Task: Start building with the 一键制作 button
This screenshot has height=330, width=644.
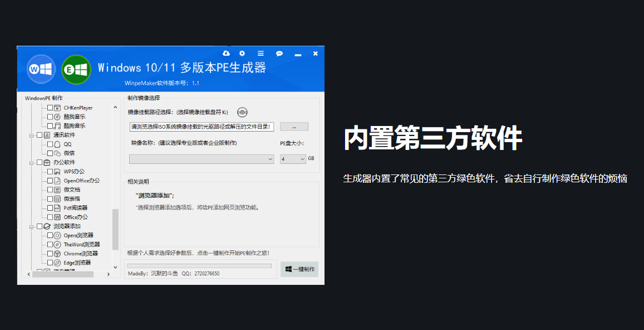Action: [x=299, y=269]
